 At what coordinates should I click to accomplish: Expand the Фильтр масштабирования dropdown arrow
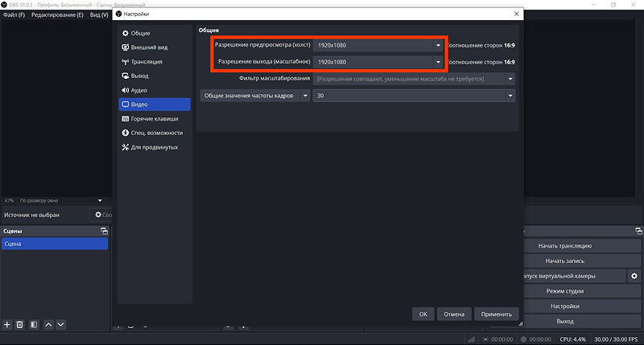pyautogui.click(x=510, y=79)
